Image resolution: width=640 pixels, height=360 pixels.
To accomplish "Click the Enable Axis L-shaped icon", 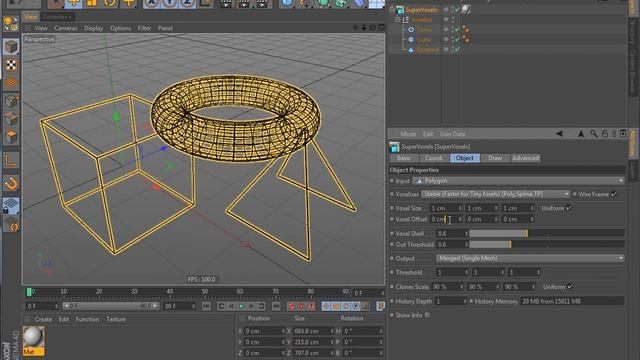I will pyautogui.click(x=11, y=161).
